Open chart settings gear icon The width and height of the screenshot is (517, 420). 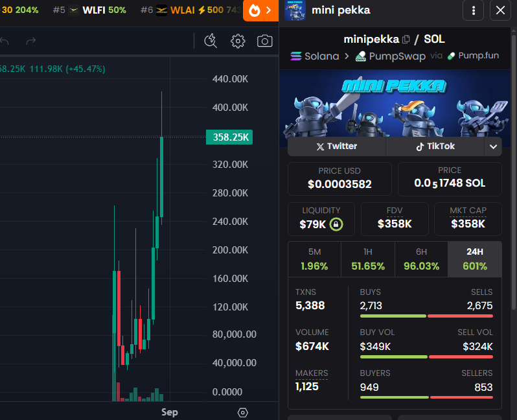point(238,41)
